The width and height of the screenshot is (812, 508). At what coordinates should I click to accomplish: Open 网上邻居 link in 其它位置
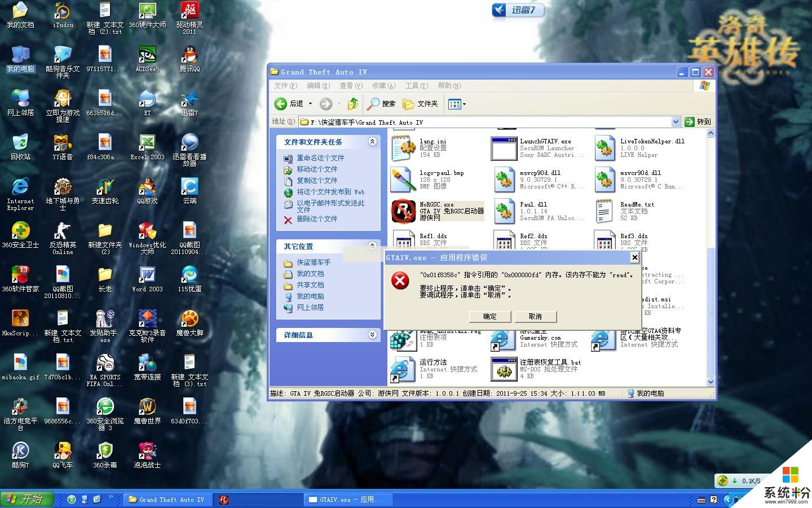(310, 308)
